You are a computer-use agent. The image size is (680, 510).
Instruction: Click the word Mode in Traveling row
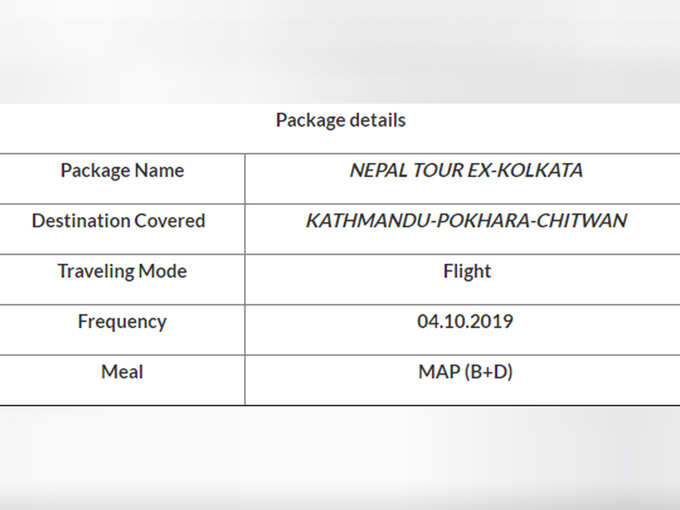click(162, 271)
